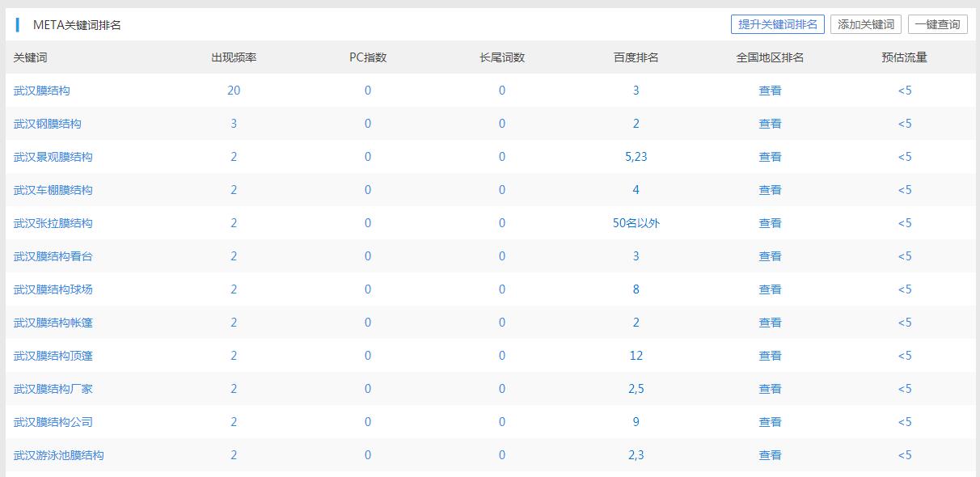Screen dimensions: 980x477
Task: Click 查看 for 武汉膜结构看台 row
Action: pos(770,256)
